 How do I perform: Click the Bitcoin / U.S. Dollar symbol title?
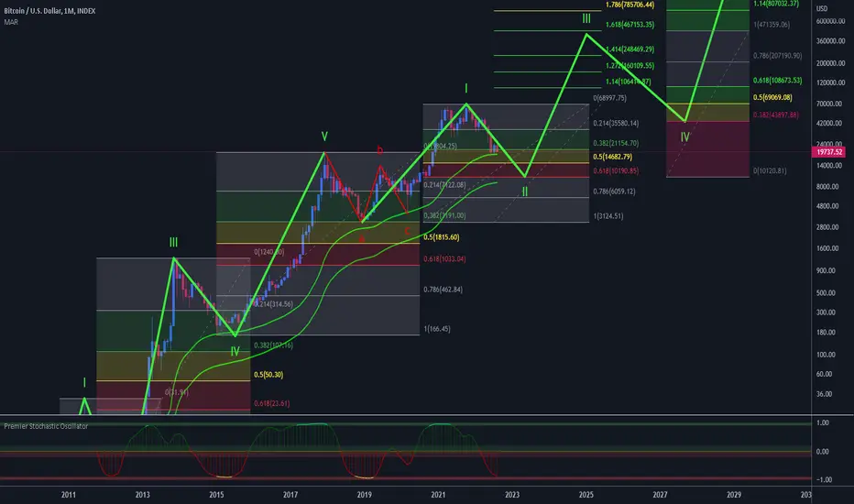coord(49,11)
